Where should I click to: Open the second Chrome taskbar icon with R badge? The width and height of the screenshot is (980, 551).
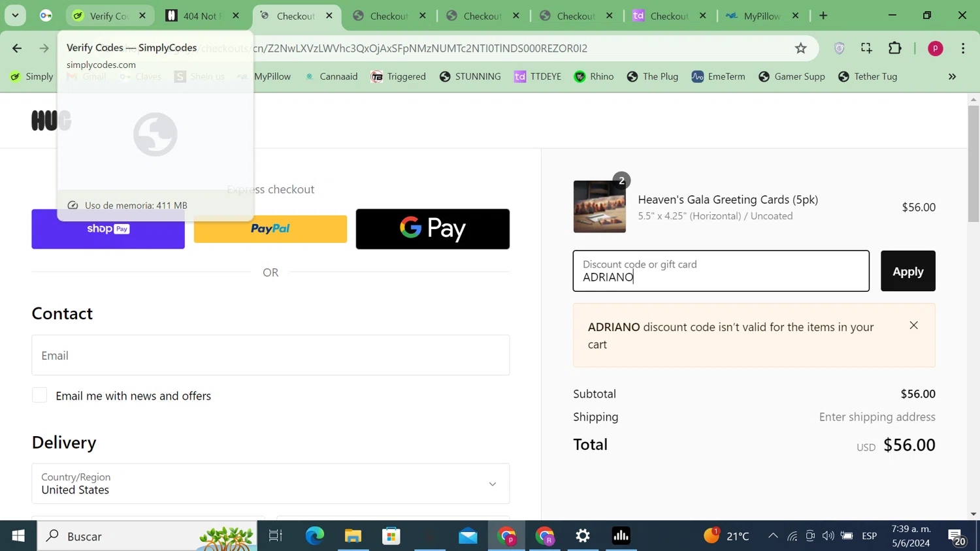[x=544, y=536]
